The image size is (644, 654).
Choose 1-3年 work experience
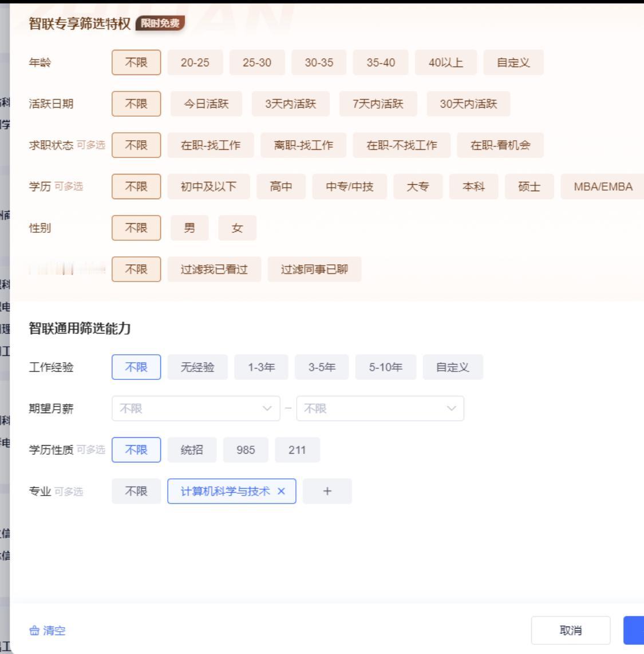pos(261,367)
